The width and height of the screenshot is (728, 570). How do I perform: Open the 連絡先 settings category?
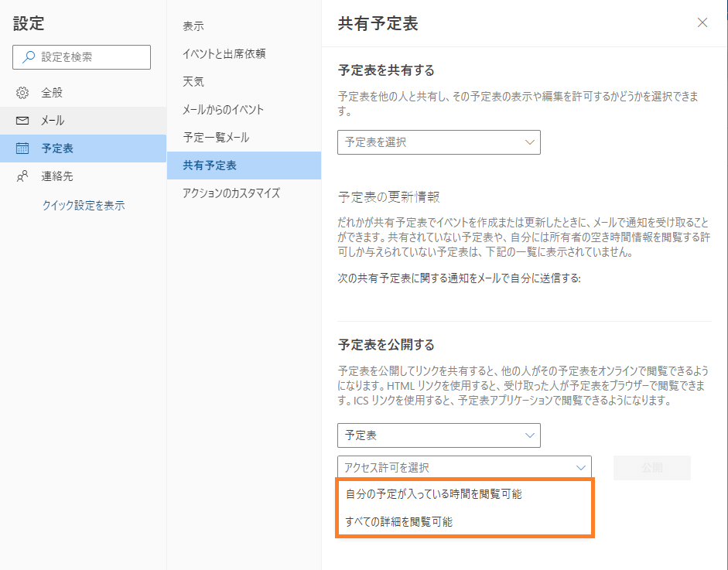click(x=83, y=176)
